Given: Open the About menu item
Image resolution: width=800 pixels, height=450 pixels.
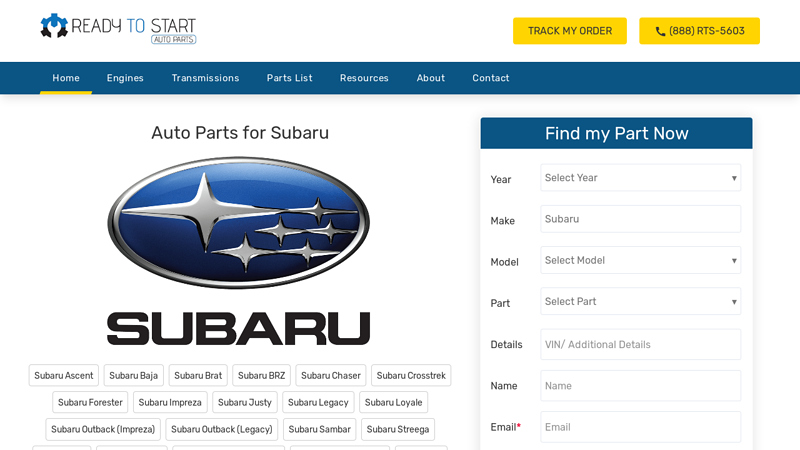Looking at the screenshot, I should 431,78.
